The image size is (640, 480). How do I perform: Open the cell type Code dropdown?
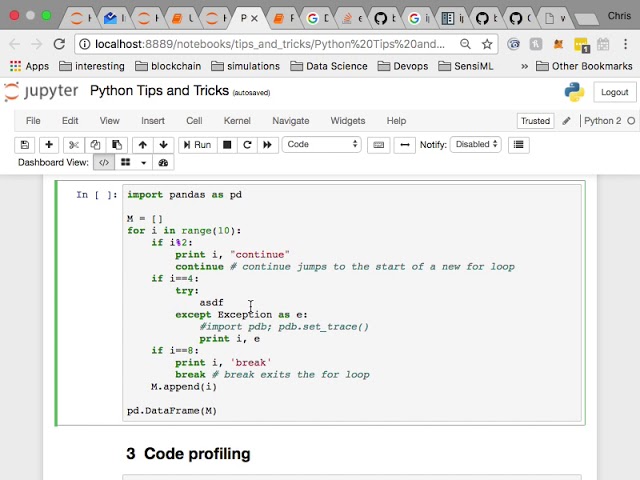coord(322,144)
